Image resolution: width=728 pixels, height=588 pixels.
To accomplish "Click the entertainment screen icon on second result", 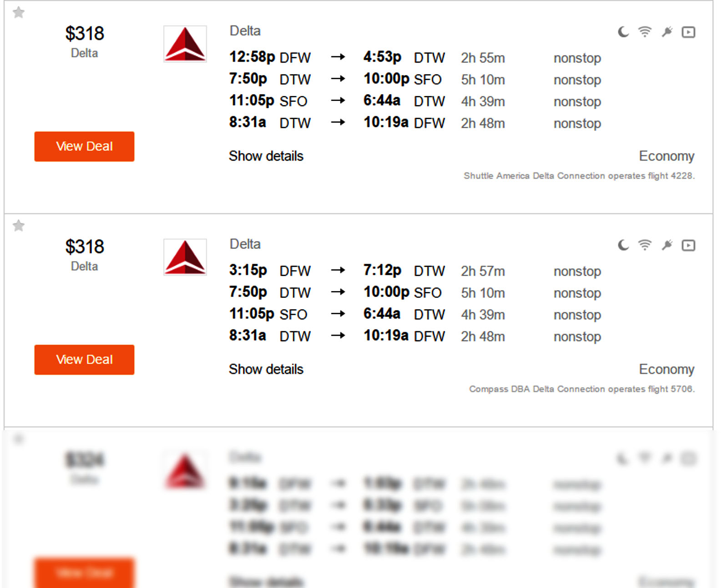I will 688,245.
